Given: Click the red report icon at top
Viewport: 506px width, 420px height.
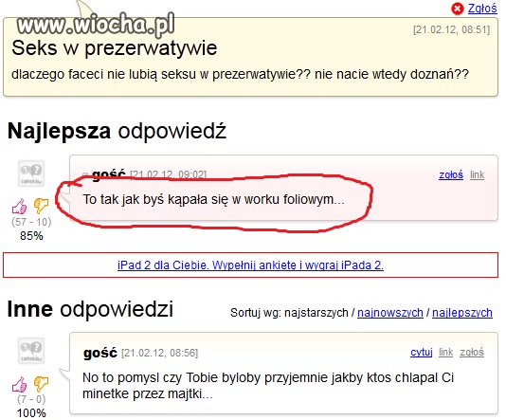Looking at the screenshot, I should [x=457, y=9].
